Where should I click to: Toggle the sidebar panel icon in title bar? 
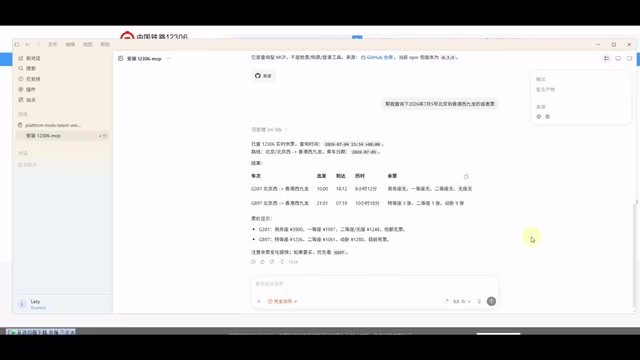click(17, 44)
